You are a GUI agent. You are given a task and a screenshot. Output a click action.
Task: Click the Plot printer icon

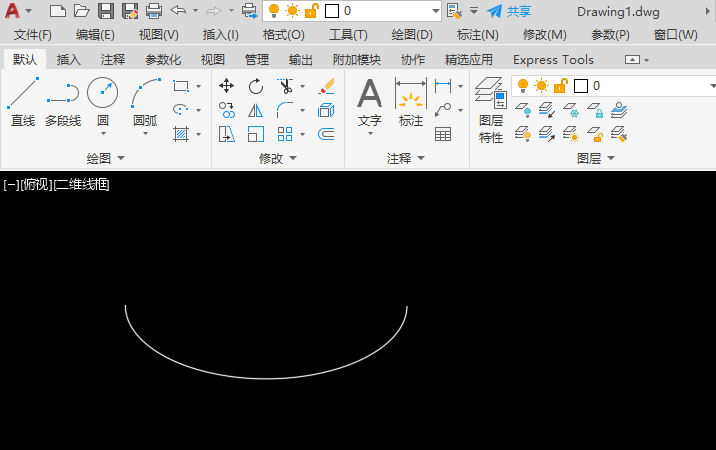tap(154, 11)
